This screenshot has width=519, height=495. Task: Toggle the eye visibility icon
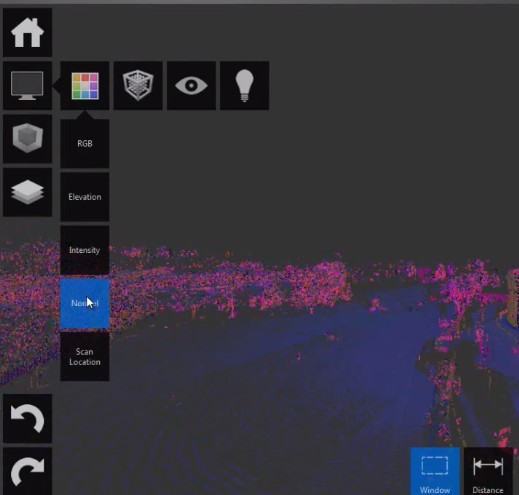click(191, 86)
